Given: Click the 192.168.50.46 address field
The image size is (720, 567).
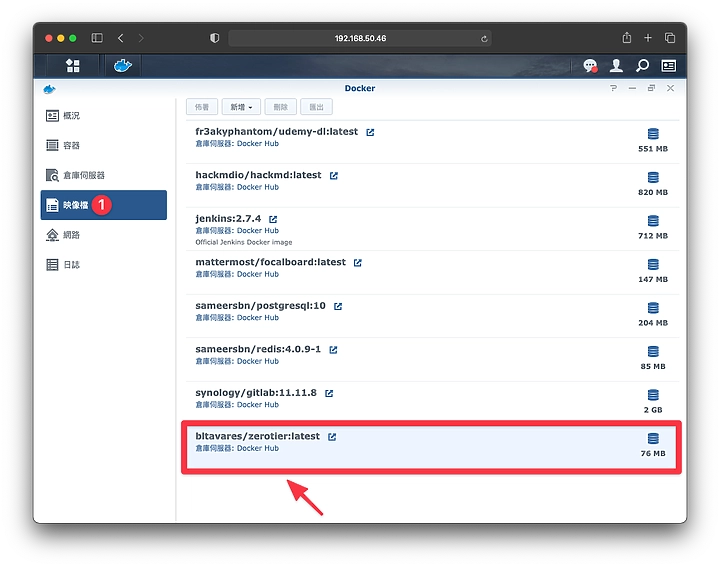Looking at the screenshot, I should coord(360,38).
